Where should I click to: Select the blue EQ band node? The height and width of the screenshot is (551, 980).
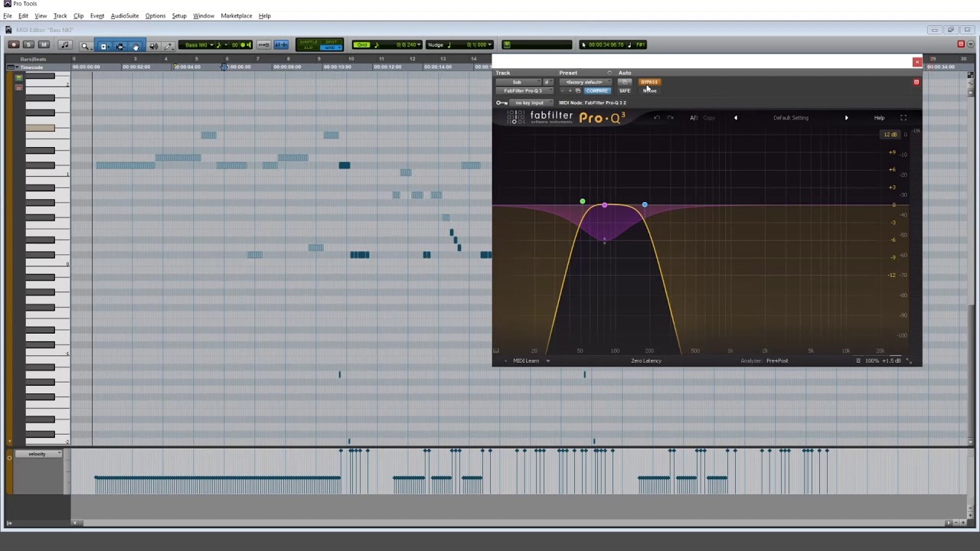coord(645,205)
